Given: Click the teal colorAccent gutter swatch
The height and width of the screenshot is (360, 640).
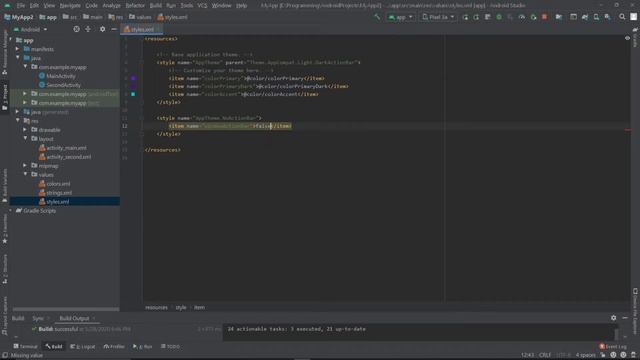Looking at the screenshot, I should click(133, 94).
